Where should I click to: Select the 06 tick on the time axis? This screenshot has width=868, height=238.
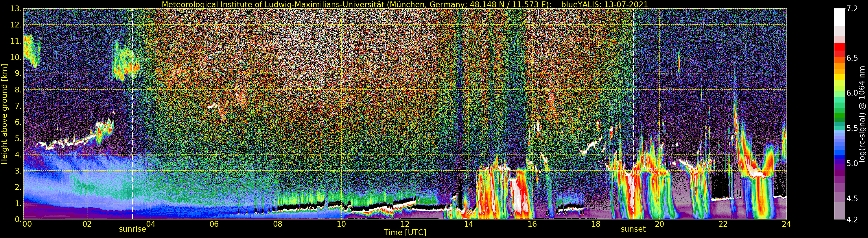click(x=214, y=224)
